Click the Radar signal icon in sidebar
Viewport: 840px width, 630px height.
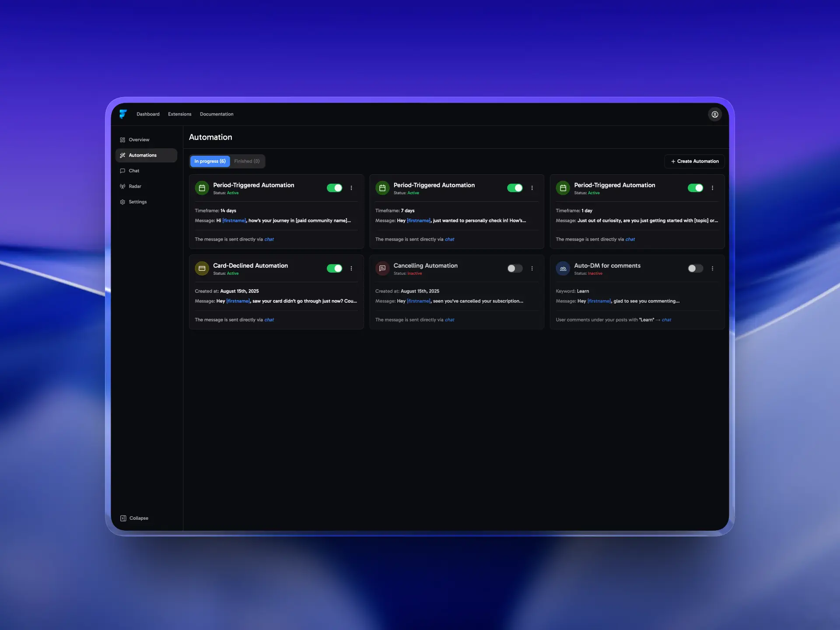point(122,186)
